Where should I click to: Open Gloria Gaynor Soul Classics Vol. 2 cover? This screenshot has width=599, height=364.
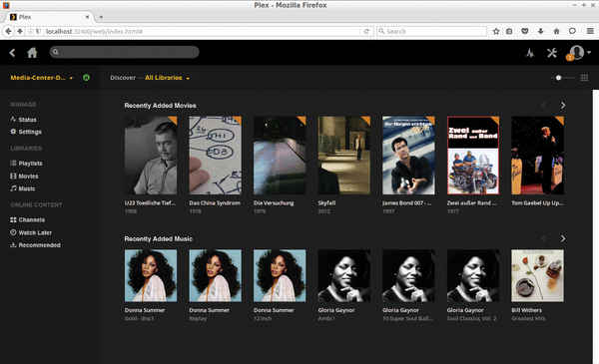(x=473, y=276)
